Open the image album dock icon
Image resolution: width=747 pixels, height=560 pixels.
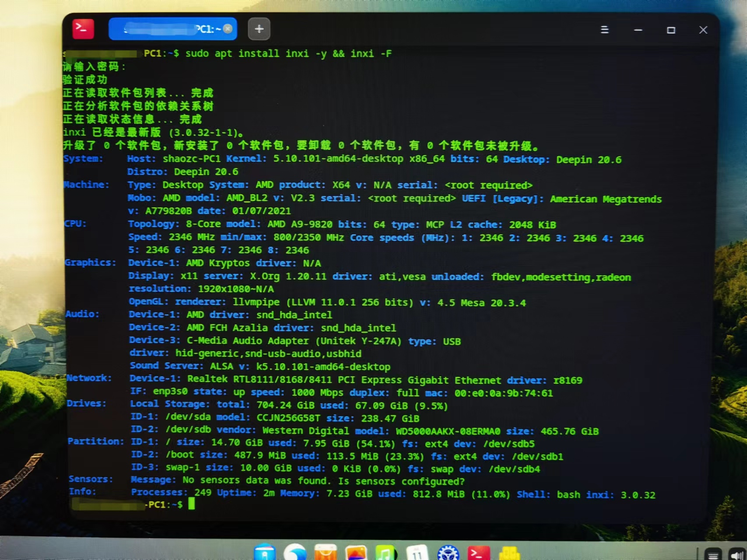click(x=356, y=552)
